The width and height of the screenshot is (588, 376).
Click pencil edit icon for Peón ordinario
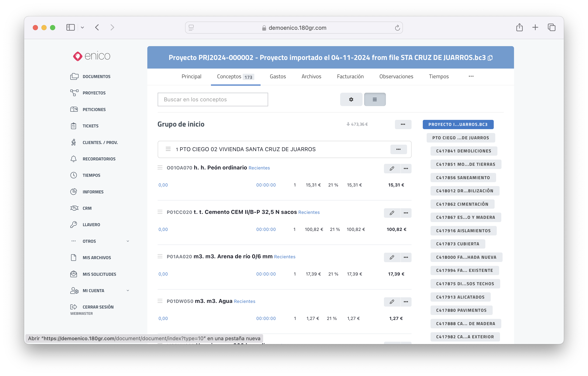[392, 168]
